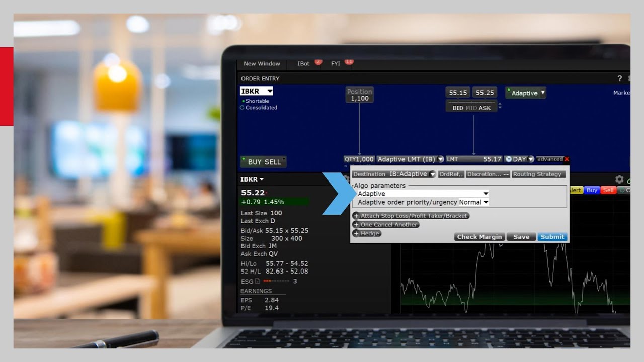
Task: Click the Shortable label
Action: click(x=257, y=101)
